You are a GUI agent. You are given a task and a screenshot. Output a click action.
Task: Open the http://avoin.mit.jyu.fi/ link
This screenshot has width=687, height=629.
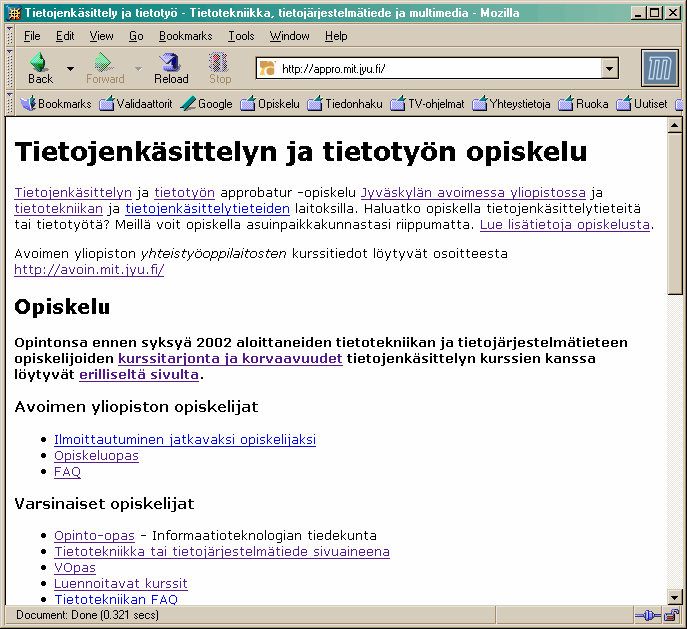click(x=89, y=269)
